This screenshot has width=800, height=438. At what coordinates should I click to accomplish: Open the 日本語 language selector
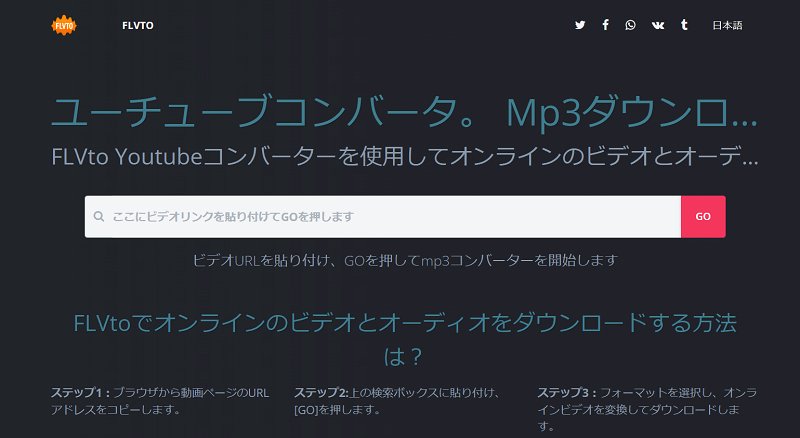727,26
